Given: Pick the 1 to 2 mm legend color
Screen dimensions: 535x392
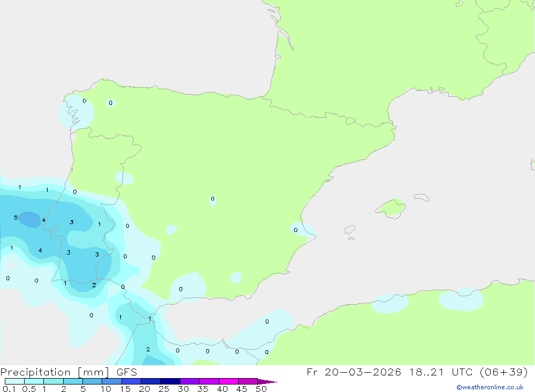Looking at the screenshot, I should (53, 381).
